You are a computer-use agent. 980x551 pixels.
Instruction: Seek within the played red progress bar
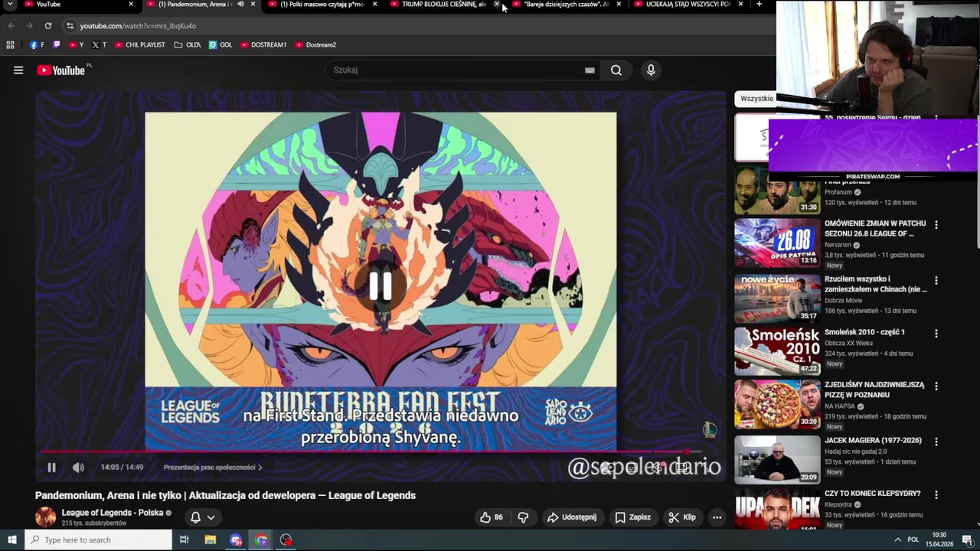[364, 452]
